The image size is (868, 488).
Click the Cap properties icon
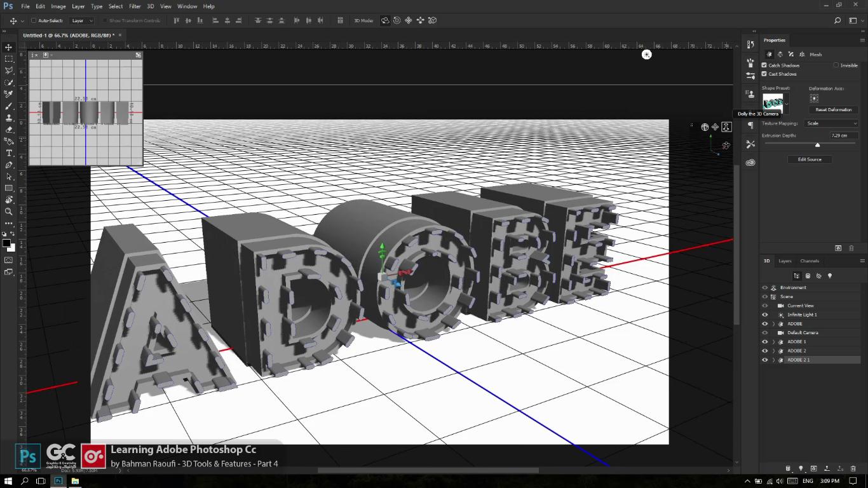[791, 55]
